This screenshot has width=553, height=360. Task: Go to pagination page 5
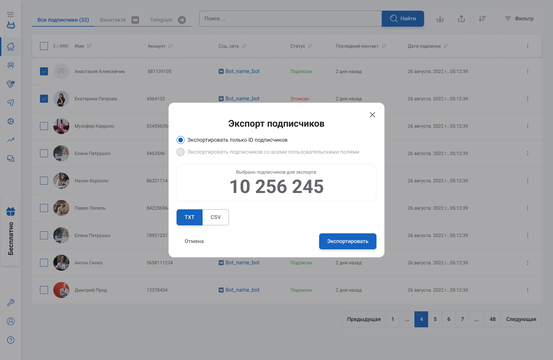(435, 319)
